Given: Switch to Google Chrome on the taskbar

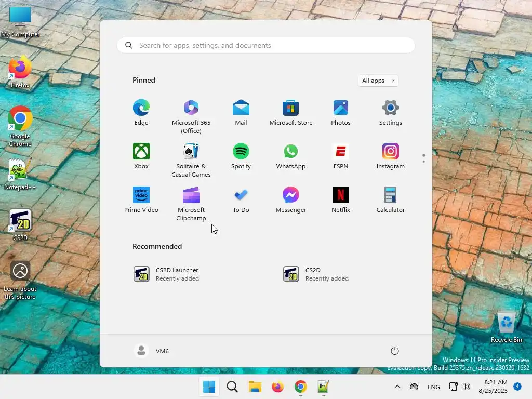Looking at the screenshot, I should 301,387.
